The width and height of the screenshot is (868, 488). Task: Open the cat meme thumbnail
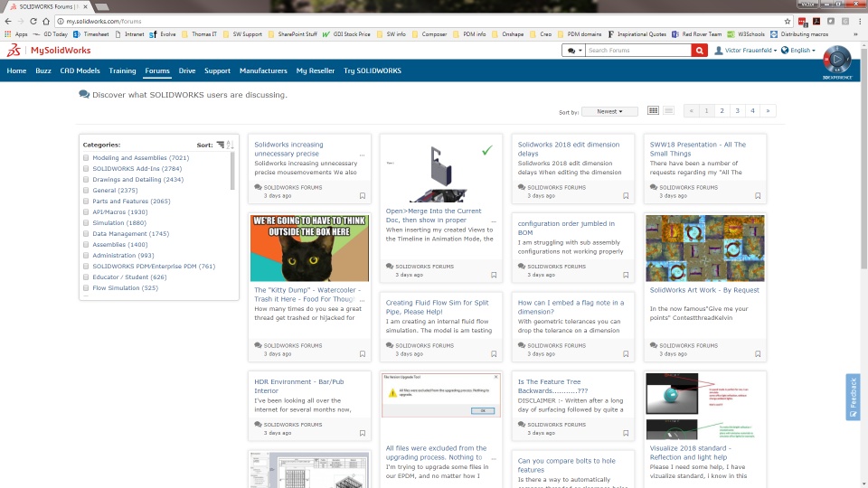point(309,248)
